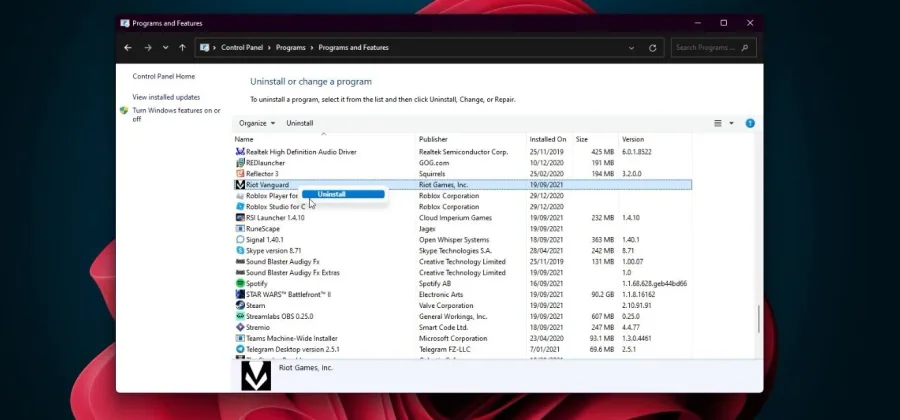Click the Realtek Audio Driver icon
This screenshot has height=420, width=900.
[240, 152]
